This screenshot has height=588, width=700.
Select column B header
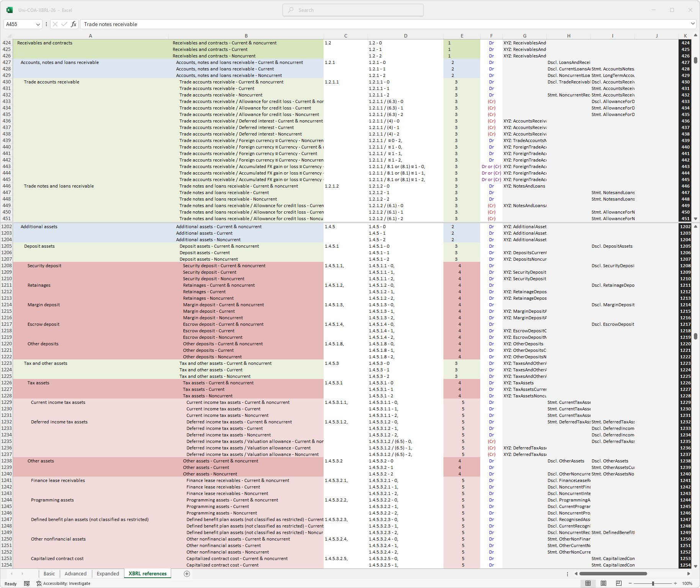[246, 36]
